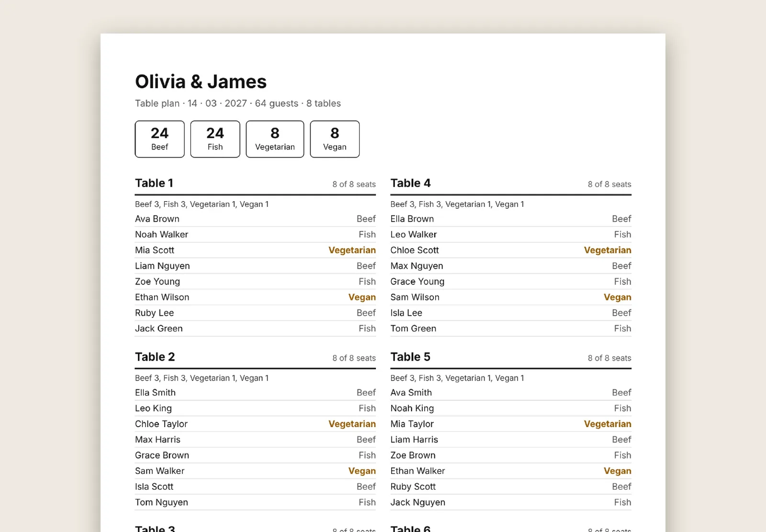Select guest Isla Scott
Screen dimensions: 766x532
coord(154,487)
